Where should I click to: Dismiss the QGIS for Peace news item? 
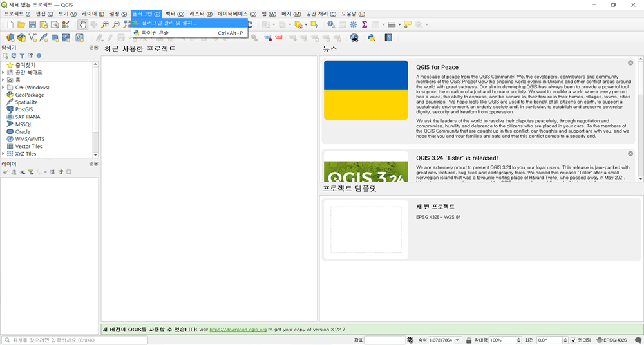[x=630, y=63]
